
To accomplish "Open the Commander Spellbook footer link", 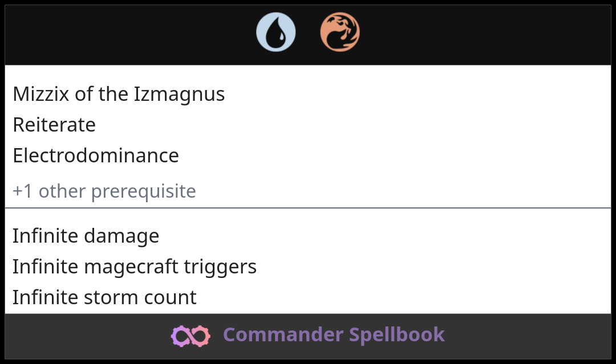I will [x=333, y=335].
